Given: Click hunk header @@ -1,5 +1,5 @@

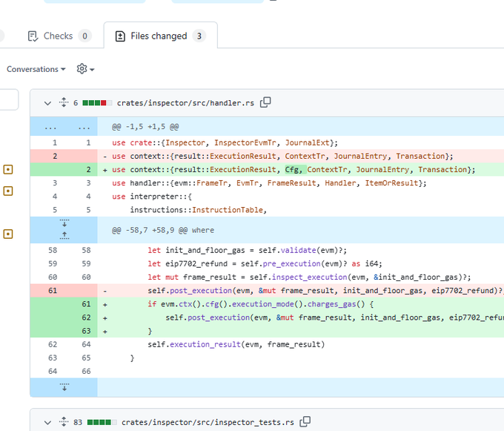Looking at the screenshot, I should 145,127.
